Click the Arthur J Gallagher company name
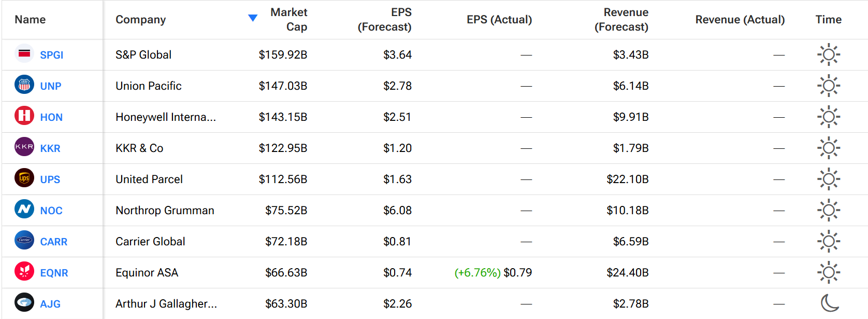Screen dimensions: 868x319 (166, 304)
